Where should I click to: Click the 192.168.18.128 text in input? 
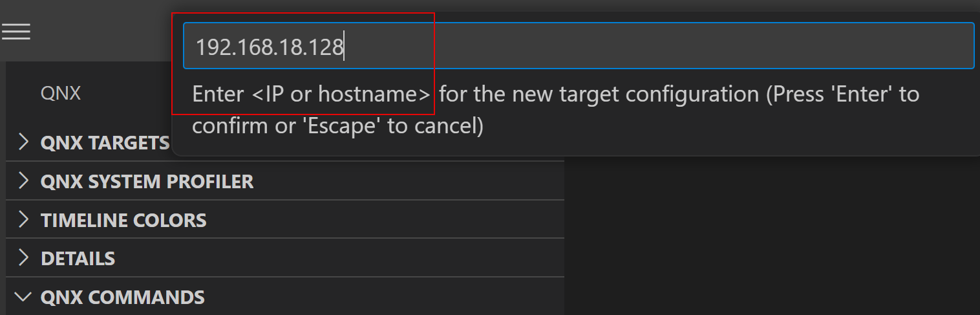tap(269, 47)
